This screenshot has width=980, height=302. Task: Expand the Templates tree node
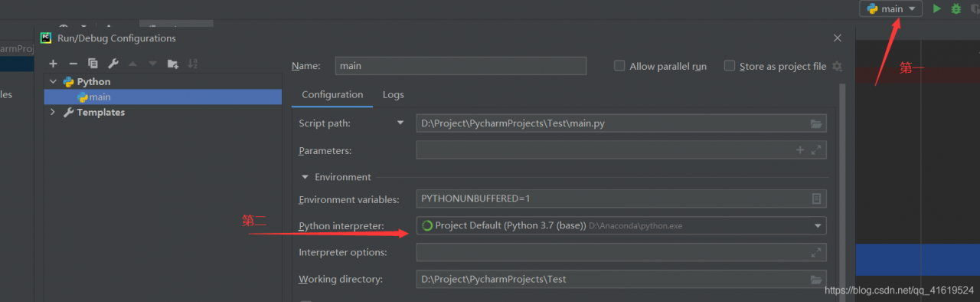click(53, 112)
